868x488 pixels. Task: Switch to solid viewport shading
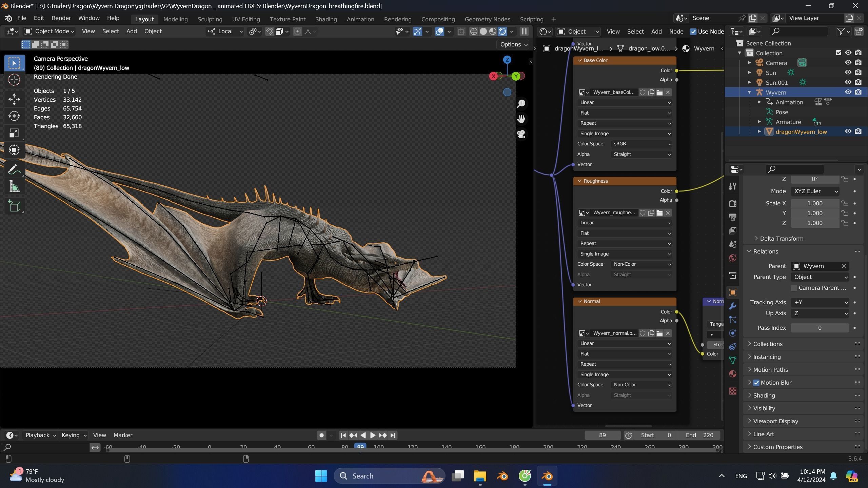pos(483,32)
